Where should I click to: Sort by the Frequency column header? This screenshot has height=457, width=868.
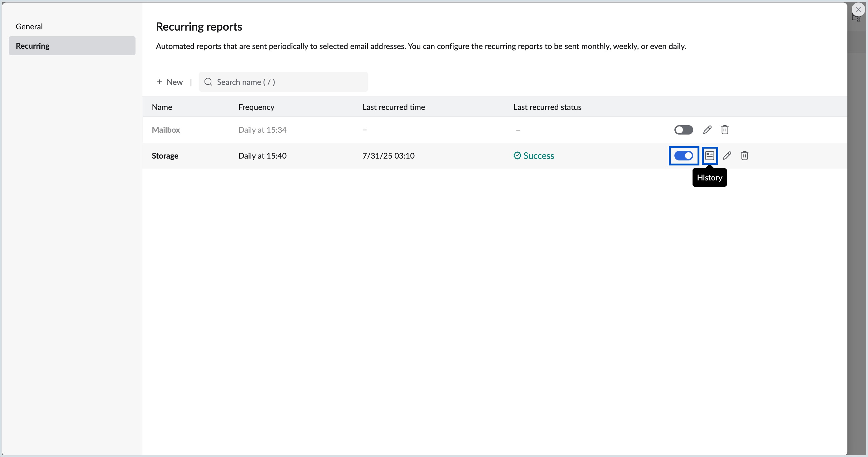[x=256, y=107]
